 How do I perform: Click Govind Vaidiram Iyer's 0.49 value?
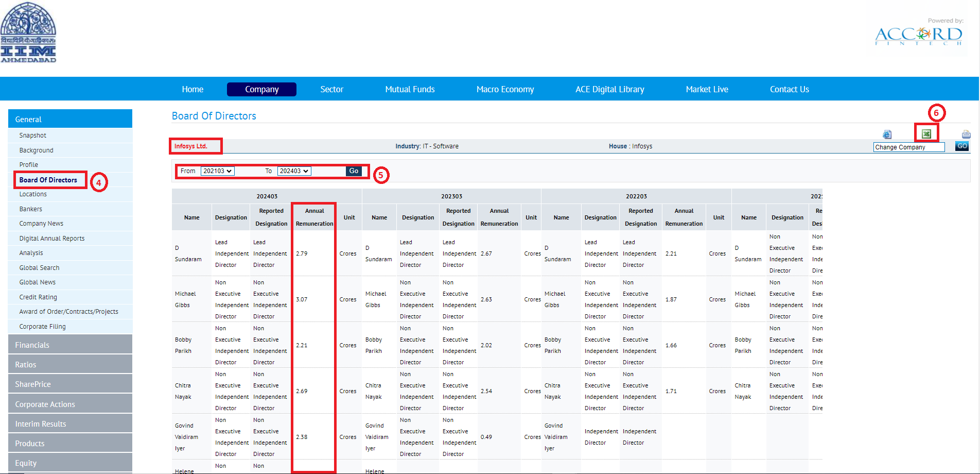(x=486, y=437)
